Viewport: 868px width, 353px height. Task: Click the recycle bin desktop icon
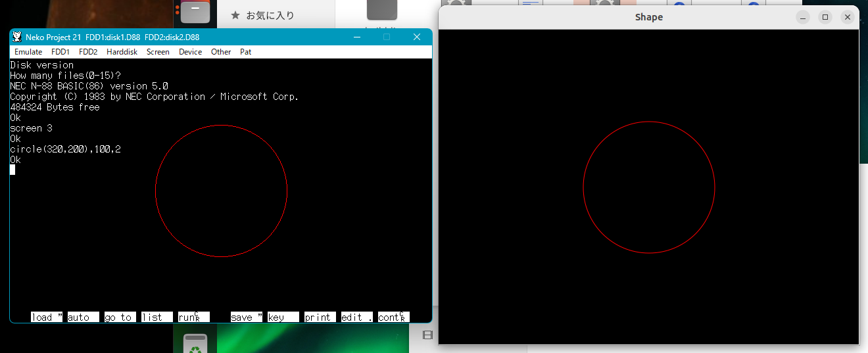click(x=196, y=344)
